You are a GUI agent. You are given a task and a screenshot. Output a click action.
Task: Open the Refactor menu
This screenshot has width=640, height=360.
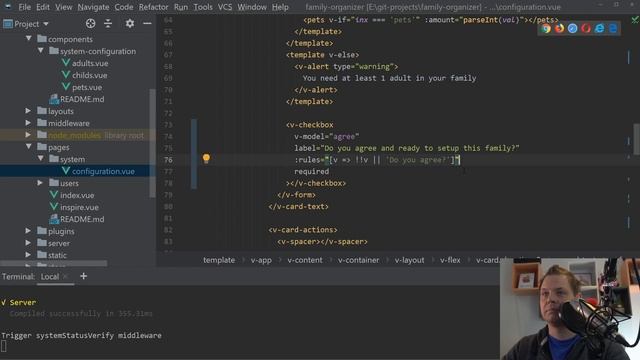[153, 7]
